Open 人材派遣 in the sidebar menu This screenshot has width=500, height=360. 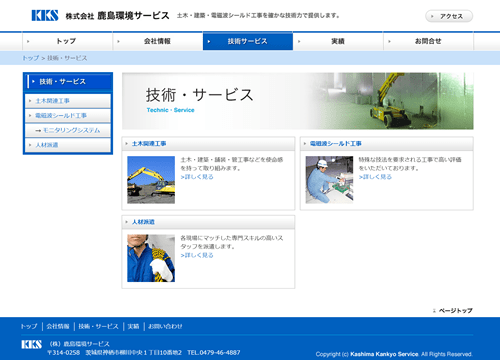pos(68,145)
